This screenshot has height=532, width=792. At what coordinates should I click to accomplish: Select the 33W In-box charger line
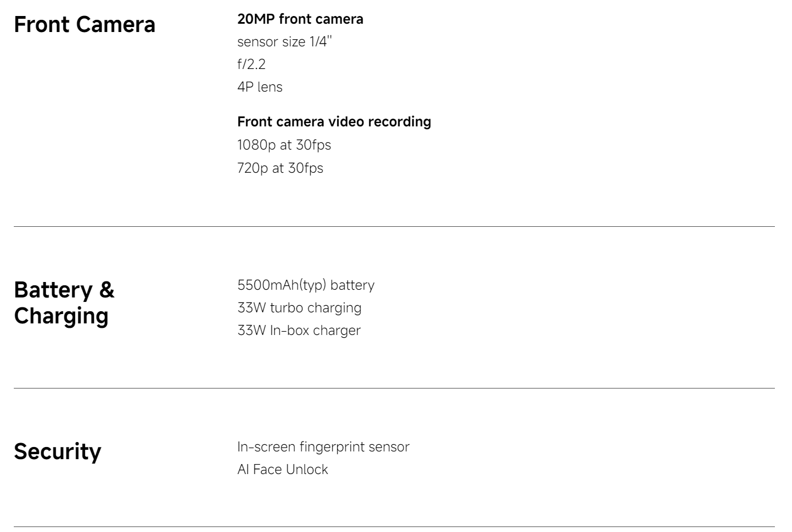299,331
